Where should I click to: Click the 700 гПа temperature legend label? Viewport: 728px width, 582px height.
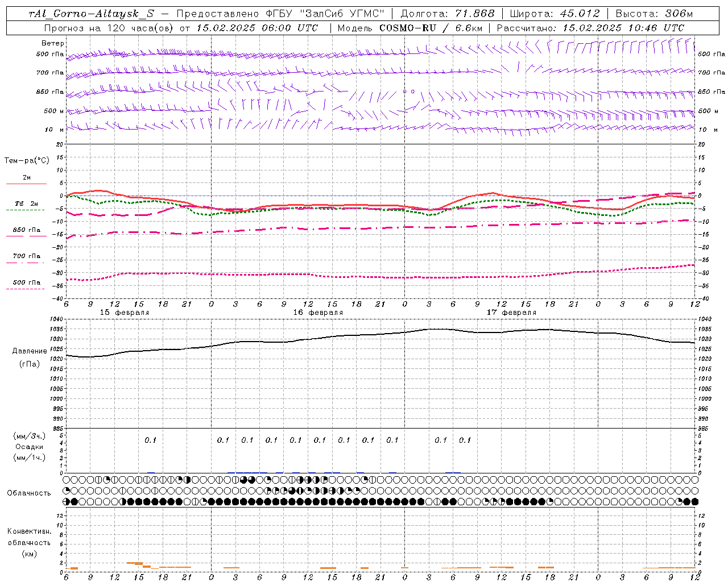point(27,256)
